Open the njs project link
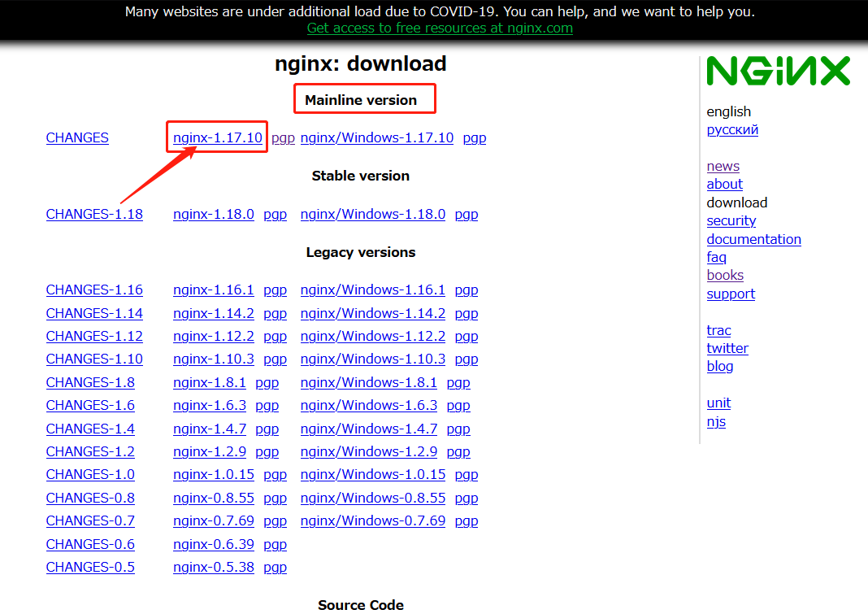Viewport: 868px width, 614px height. [716, 422]
